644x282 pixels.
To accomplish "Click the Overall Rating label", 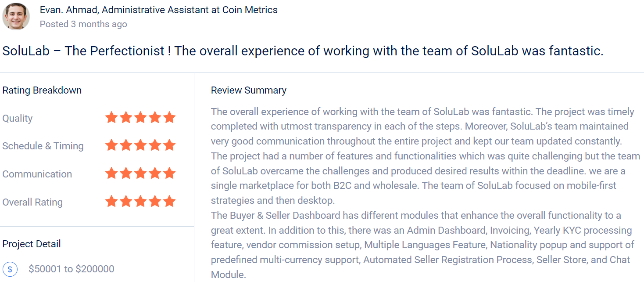I will pos(32,202).
